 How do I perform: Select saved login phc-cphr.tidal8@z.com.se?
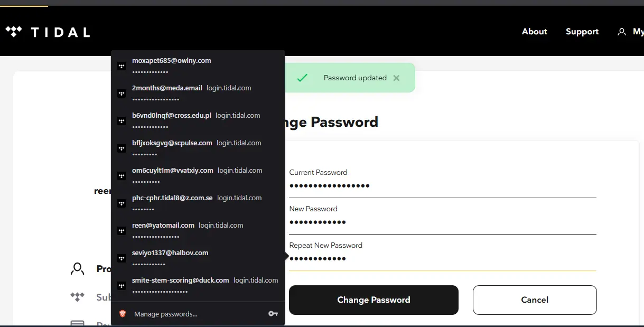coord(198,202)
